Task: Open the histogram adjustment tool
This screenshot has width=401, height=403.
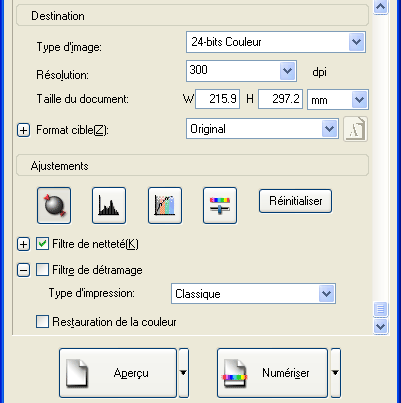Action: pyautogui.click(x=109, y=205)
